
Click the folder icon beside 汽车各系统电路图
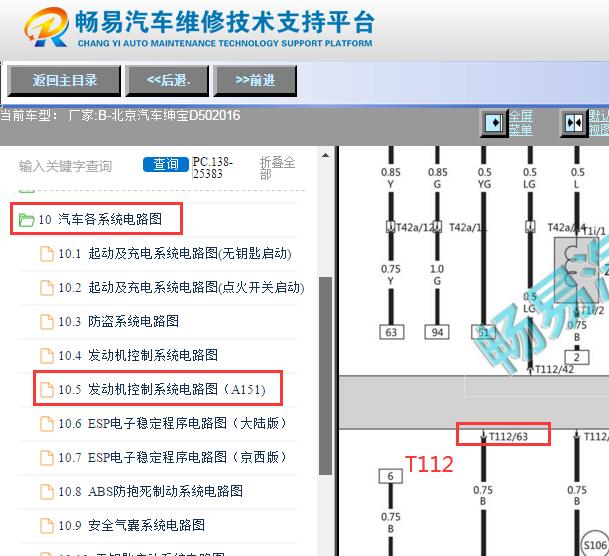pos(26,220)
